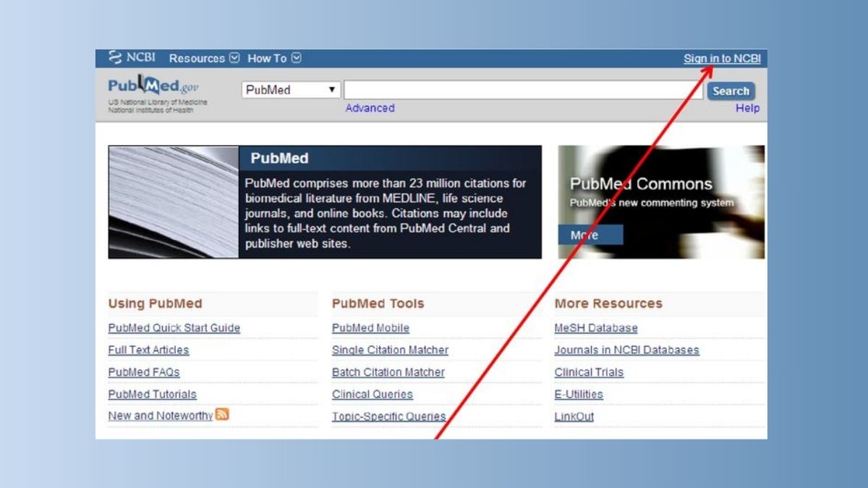Open the LinkOut link

click(x=574, y=416)
